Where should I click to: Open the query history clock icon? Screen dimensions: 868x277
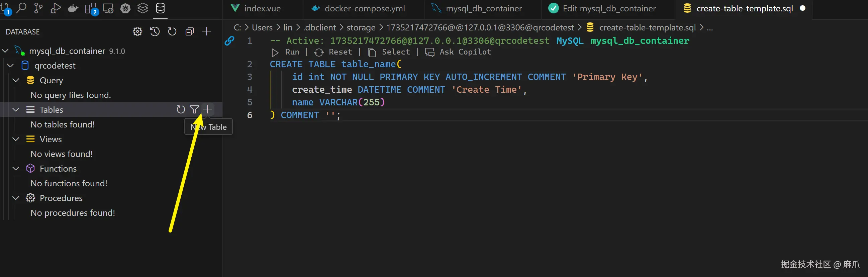coord(155,32)
